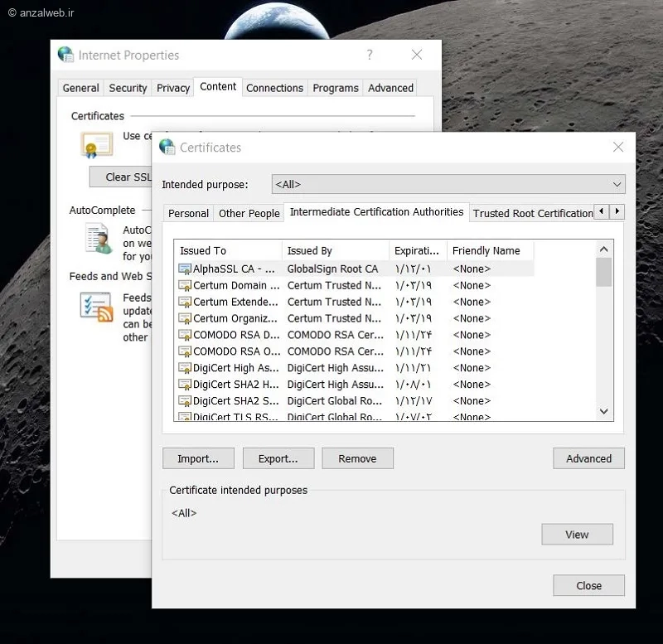
Task: Click the Certum Domain certificate row icon
Action: point(185,285)
